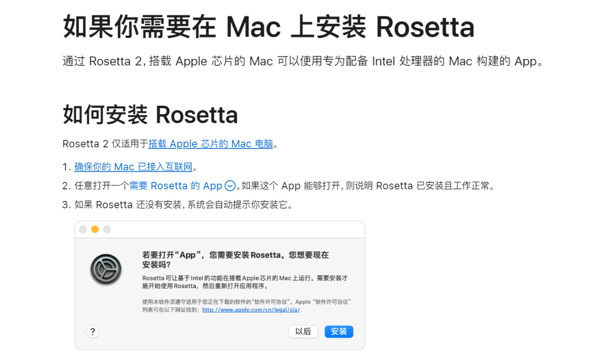Viewport: 612px width, 364px height.
Task: Expand the circled chevron after 需要 Rosetta 的 App
Action: coord(230,186)
